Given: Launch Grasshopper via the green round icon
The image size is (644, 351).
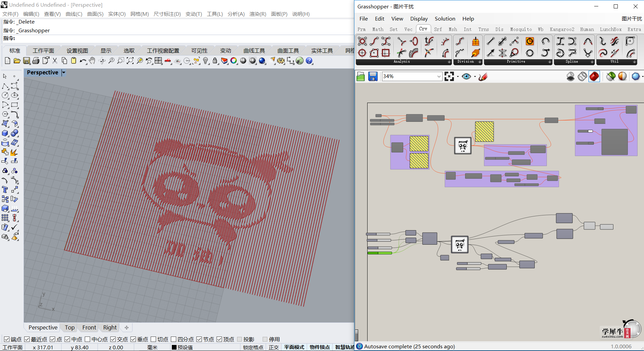Looking at the screenshot, I should tap(300, 61).
